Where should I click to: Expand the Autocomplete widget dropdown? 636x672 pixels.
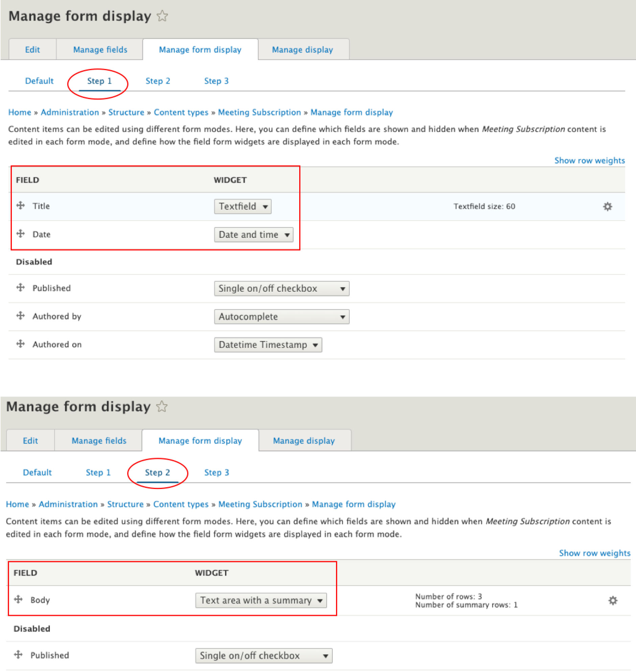tap(281, 316)
